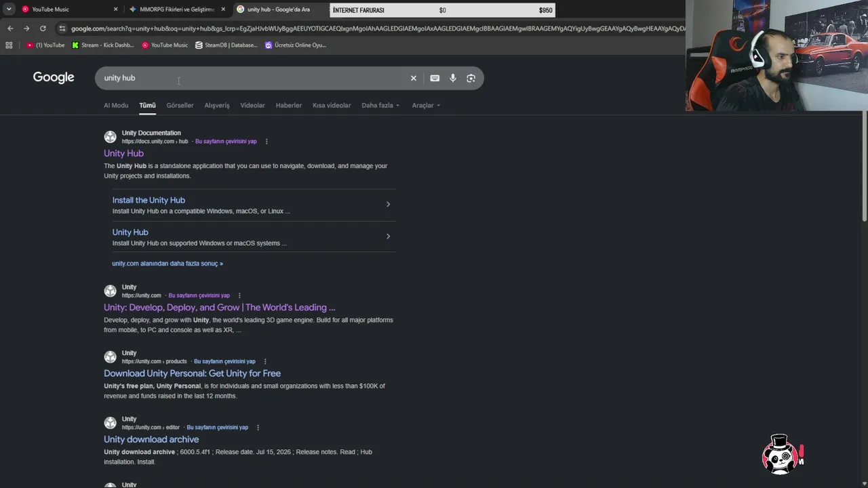Screen dimensions: 868x488
Task: Open the Ücretsiz Online Oyun bookmark
Action: pyautogui.click(x=296, y=45)
